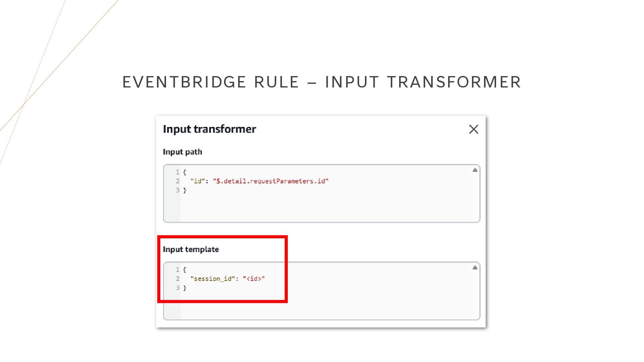This screenshot has height=362, width=644.
Task: Click the slide title Eventbridge Rule text
Action: [x=211, y=82]
